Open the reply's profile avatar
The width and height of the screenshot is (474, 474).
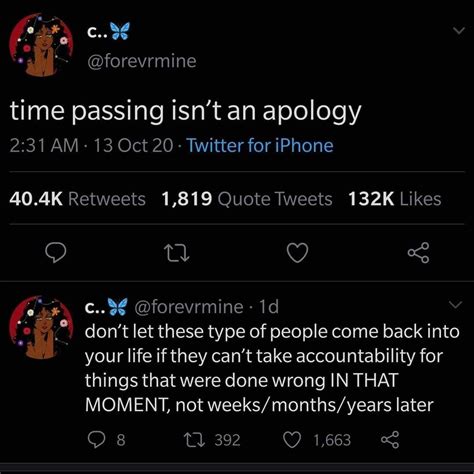tap(41, 327)
